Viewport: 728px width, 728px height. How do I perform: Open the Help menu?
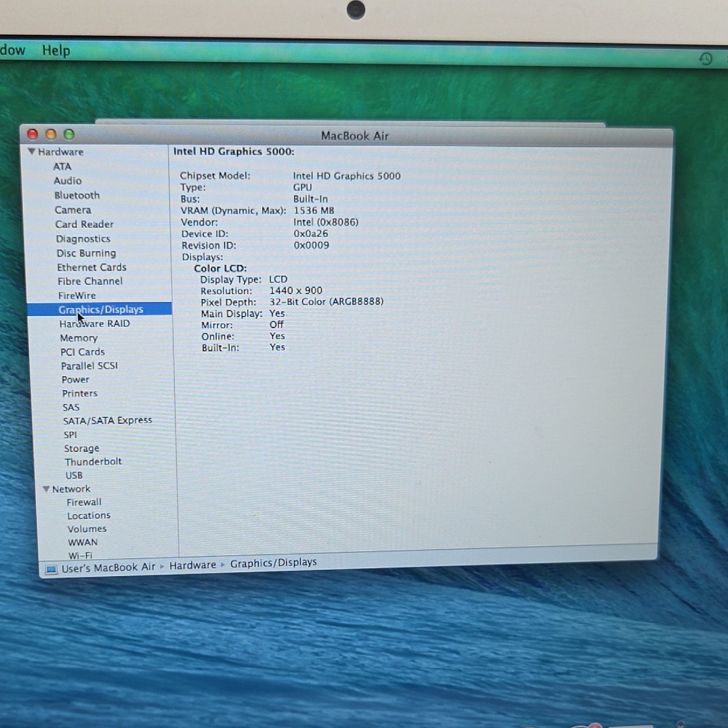56,50
